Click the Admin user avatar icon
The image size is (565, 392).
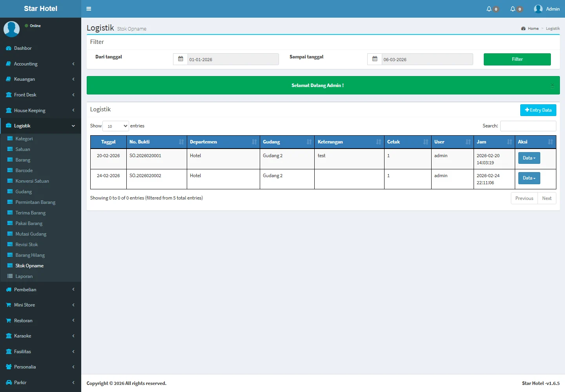click(x=538, y=9)
